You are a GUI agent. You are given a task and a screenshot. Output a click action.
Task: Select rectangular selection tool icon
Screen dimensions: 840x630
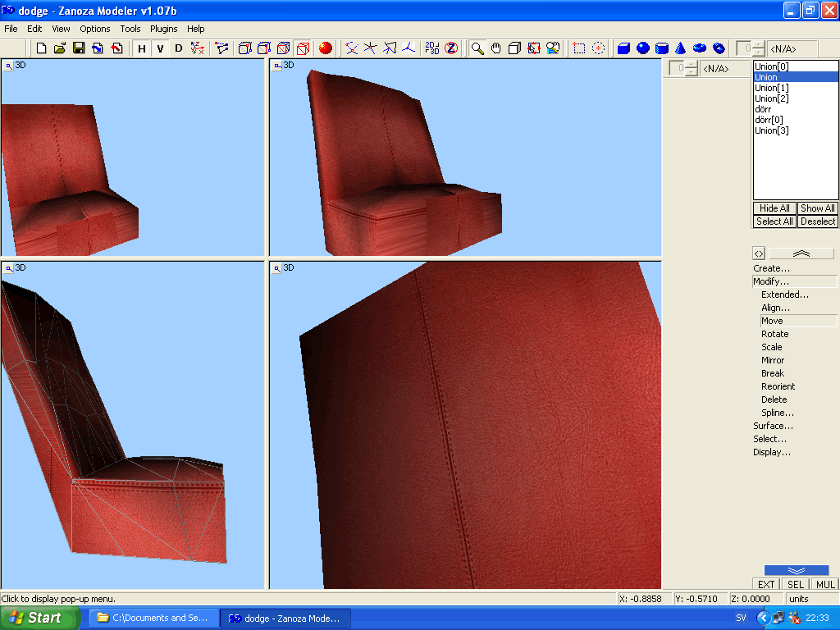coord(579,48)
